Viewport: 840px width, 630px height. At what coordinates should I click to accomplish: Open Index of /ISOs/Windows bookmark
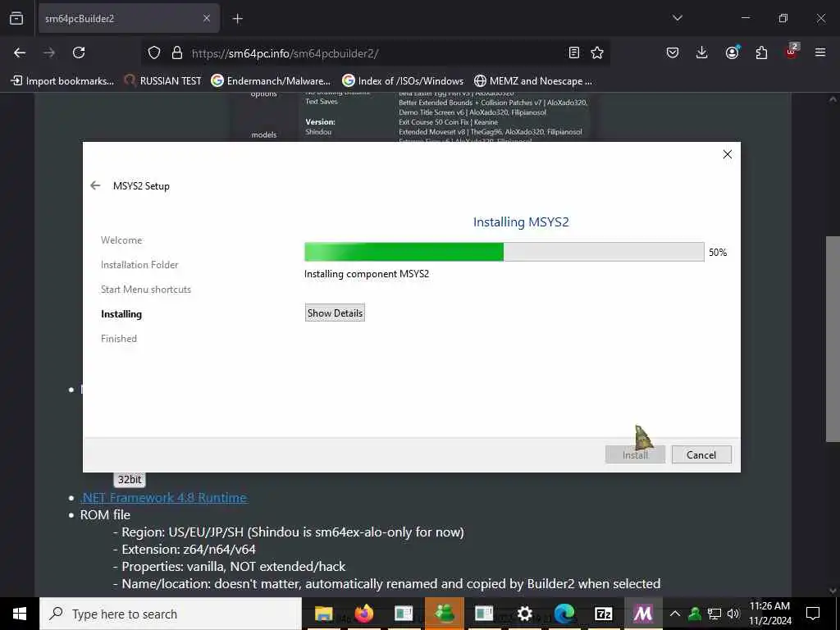pos(403,81)
